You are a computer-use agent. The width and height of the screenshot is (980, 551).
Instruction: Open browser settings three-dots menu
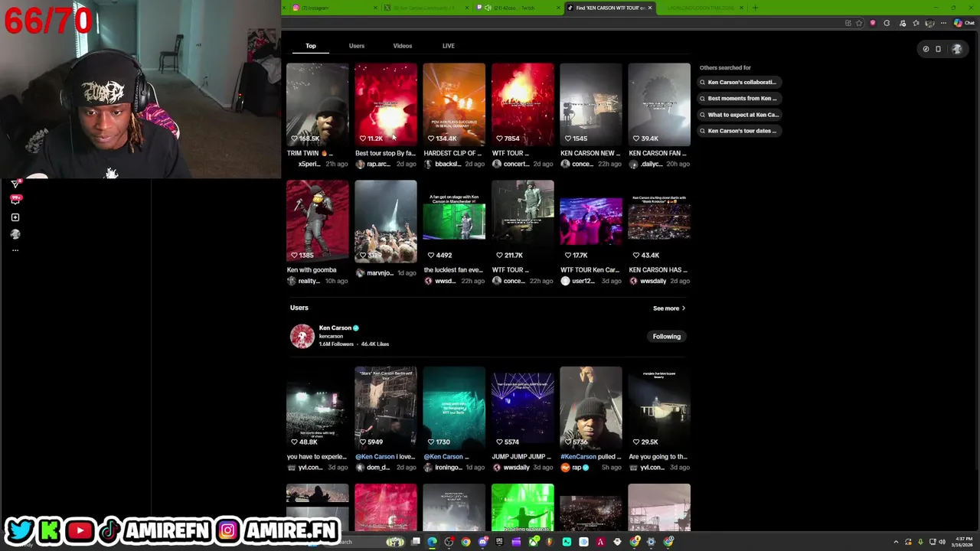(943, 23)
